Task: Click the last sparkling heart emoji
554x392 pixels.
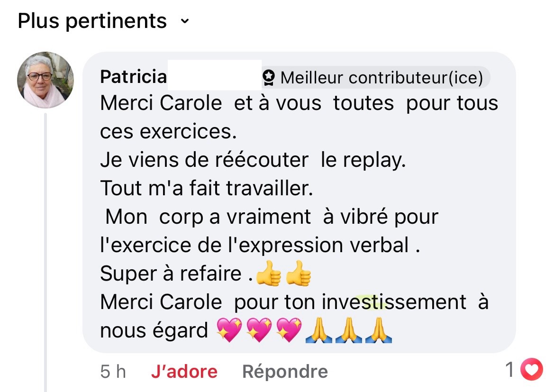Action: (289, 330)
